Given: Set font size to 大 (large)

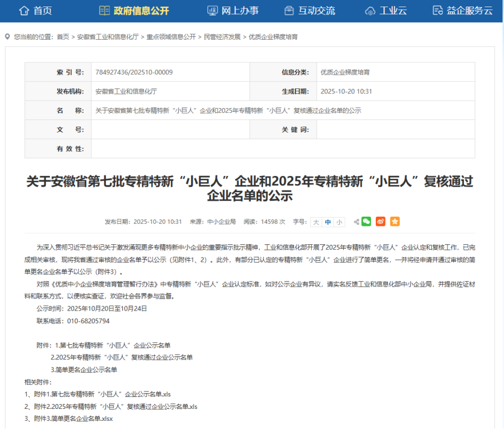Looking at the screenshot, I should (316, 222).
